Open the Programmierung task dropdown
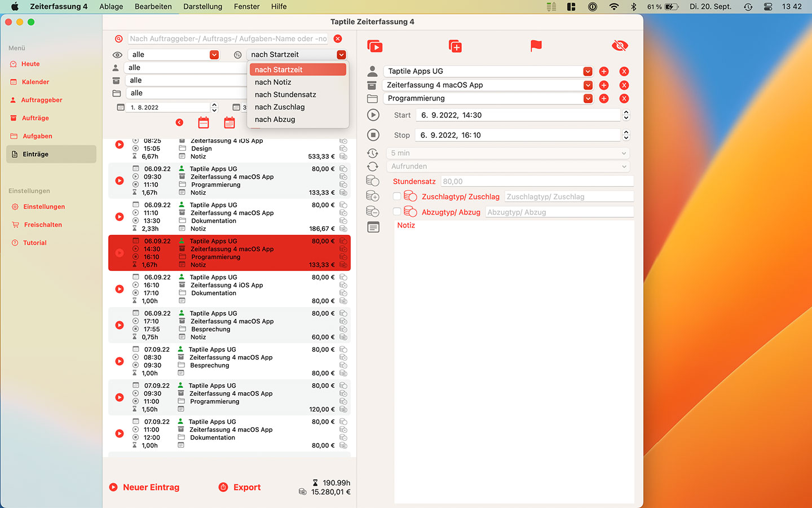Screen dimensions: 812x508 [588, 98]
